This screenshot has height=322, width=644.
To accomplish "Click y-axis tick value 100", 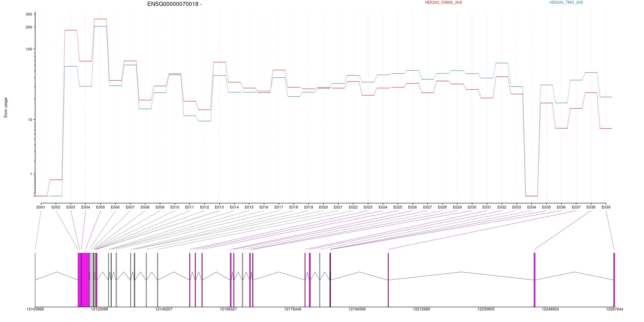I will tap(29, 49).
